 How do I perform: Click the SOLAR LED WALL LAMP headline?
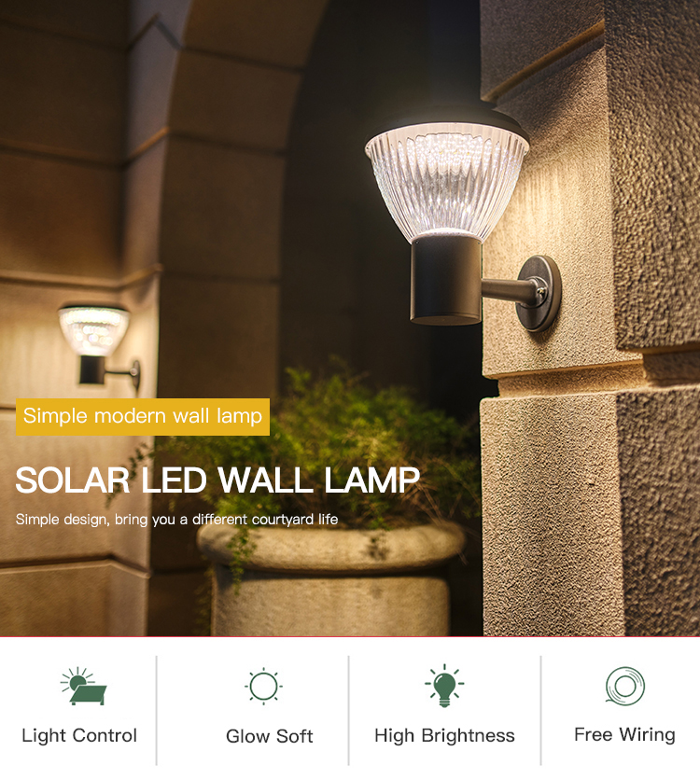(x=217, y=480)
